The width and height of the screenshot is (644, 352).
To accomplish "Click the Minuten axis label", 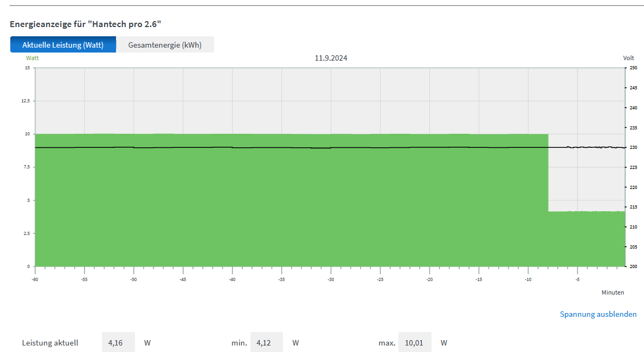I will (613, 292).
